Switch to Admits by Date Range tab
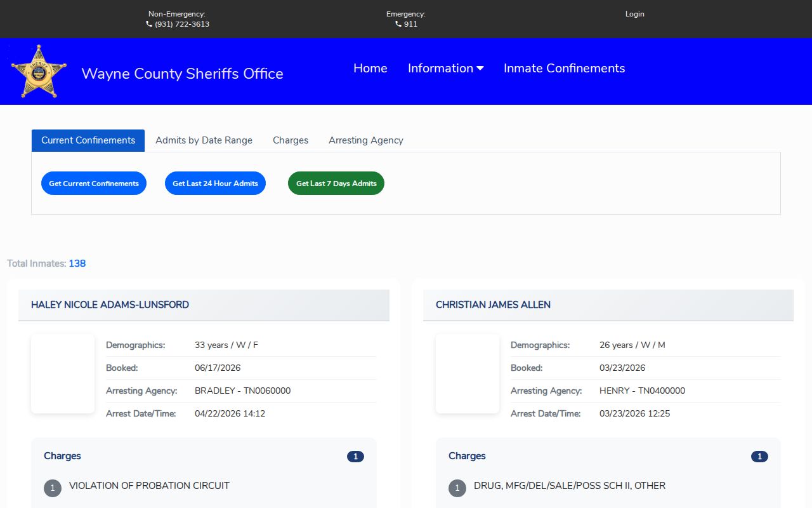This screenshot has width=812, height=508. click(204, 140)
